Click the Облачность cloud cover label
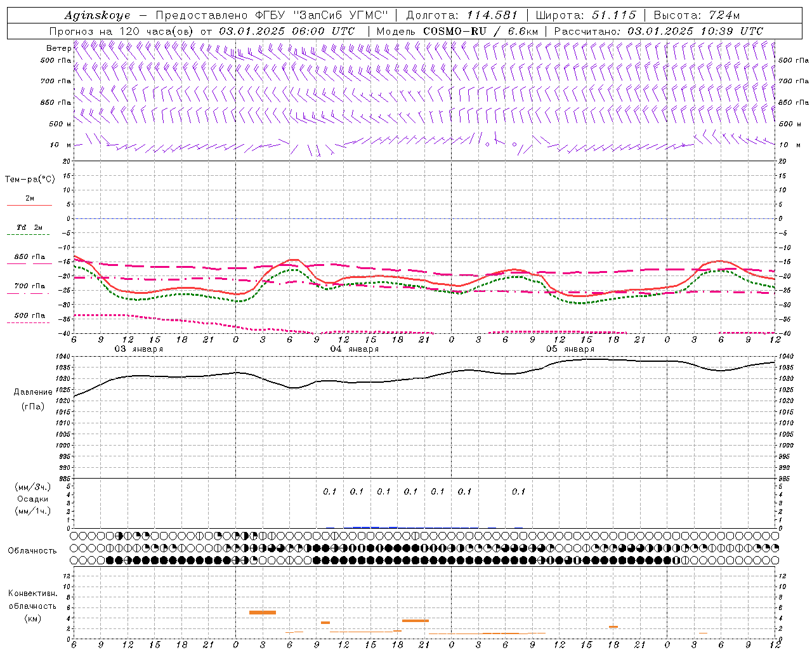 click(32, 551)
